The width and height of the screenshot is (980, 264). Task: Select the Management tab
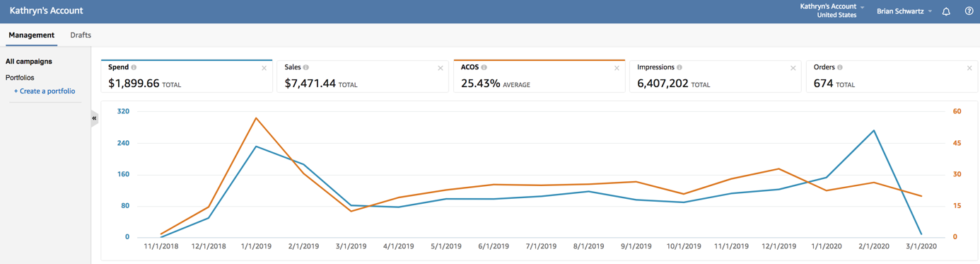pyautogui.click(x=31, y=35)
